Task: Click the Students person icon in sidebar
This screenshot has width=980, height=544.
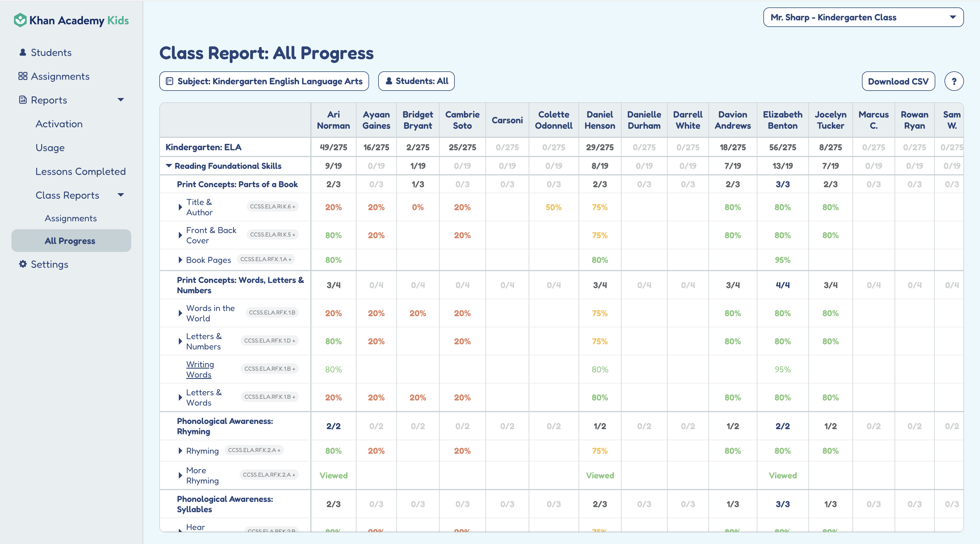Action: pos(23,52)
